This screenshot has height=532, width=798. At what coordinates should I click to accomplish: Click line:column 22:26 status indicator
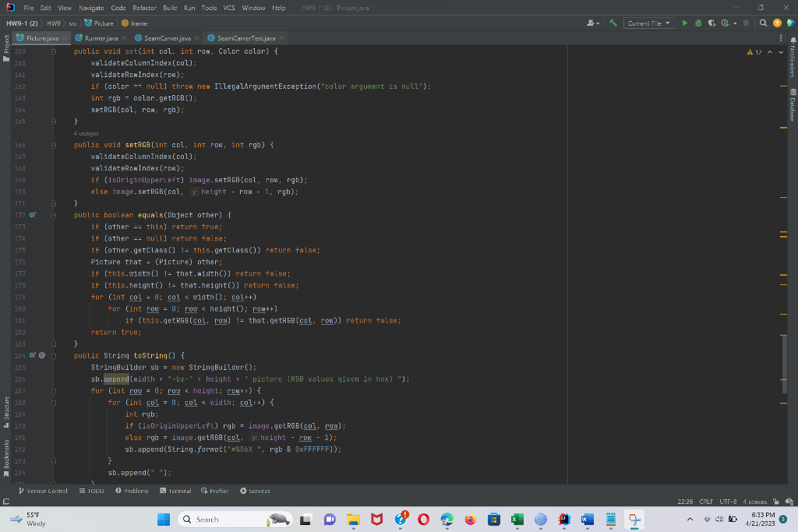(x=685, y=502)
